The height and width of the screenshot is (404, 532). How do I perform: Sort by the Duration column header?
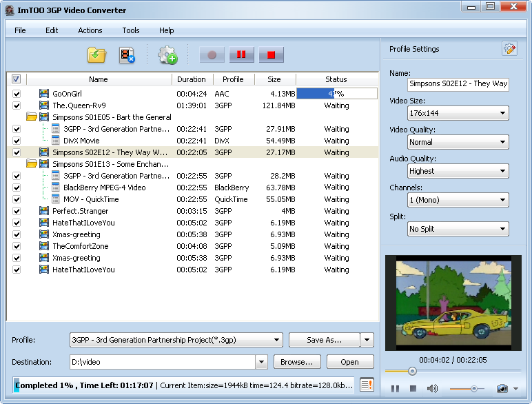(192, 79)
